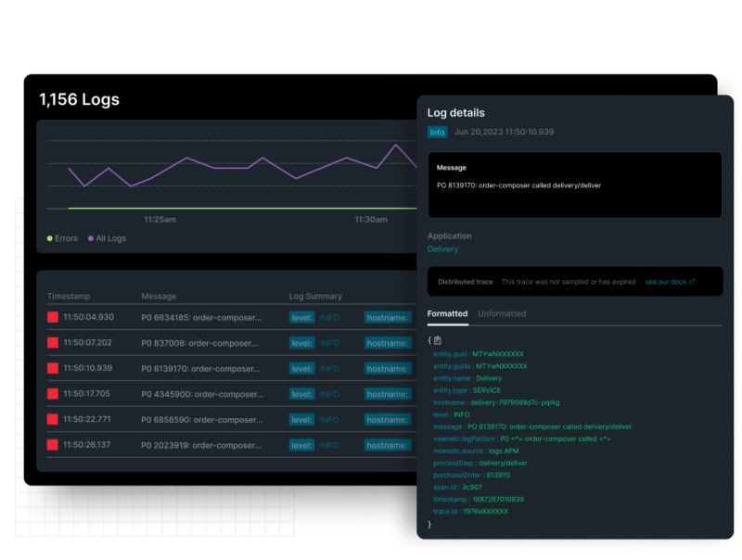Click the red severity square beside 11:50:04.930

[52, 316]
